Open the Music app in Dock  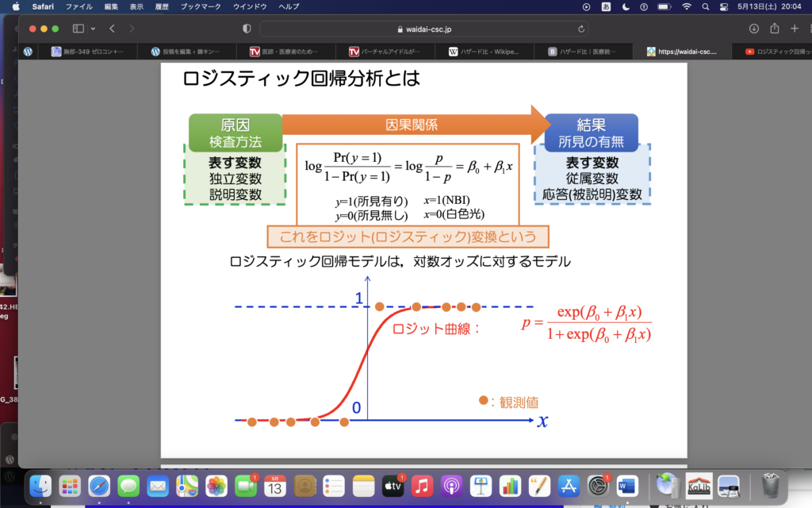(423, 484)
